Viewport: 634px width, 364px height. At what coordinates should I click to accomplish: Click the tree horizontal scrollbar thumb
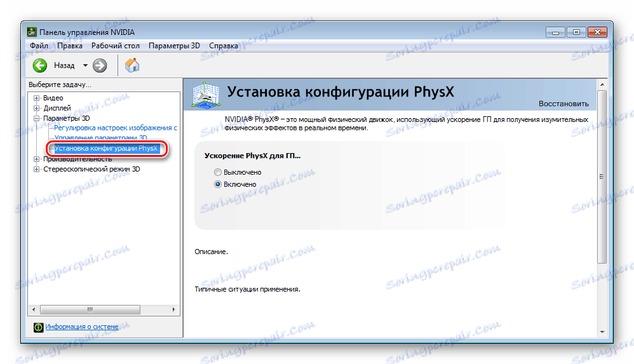coord(90,309)
